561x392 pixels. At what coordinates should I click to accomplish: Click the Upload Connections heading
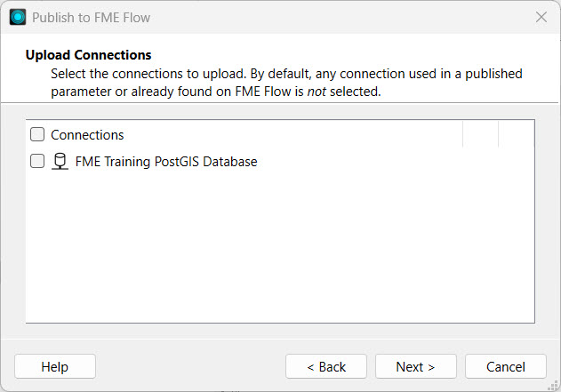coord(89,55)
